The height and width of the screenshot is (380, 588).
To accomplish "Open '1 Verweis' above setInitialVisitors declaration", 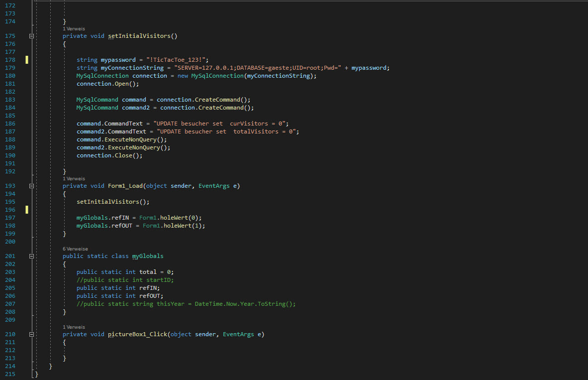I will [x=74, y=29].
